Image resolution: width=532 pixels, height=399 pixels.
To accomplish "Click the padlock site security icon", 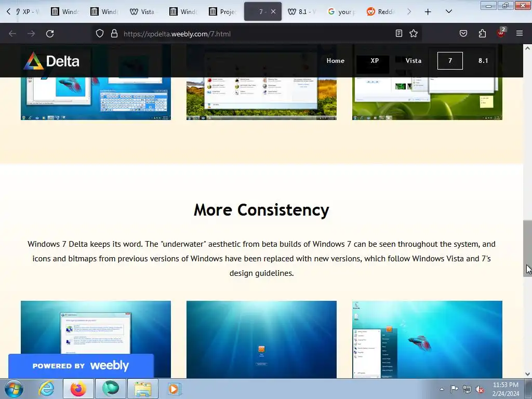I will [x=114, y=34].
